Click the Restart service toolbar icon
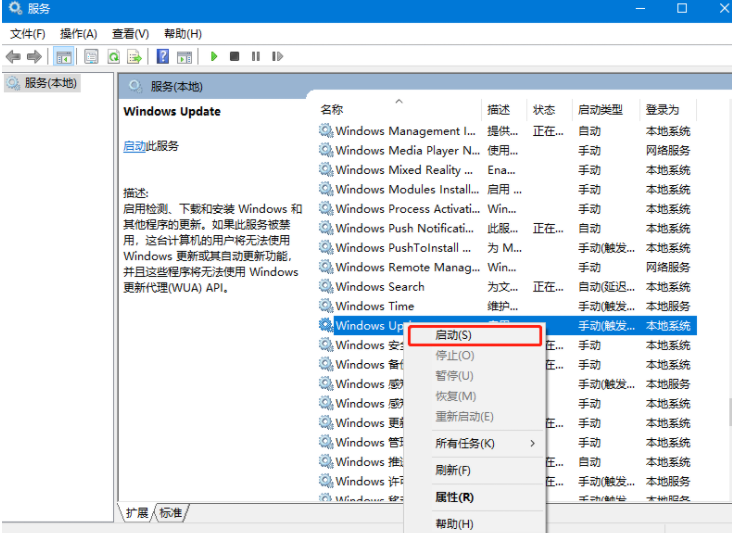 [x=277, y=56]
